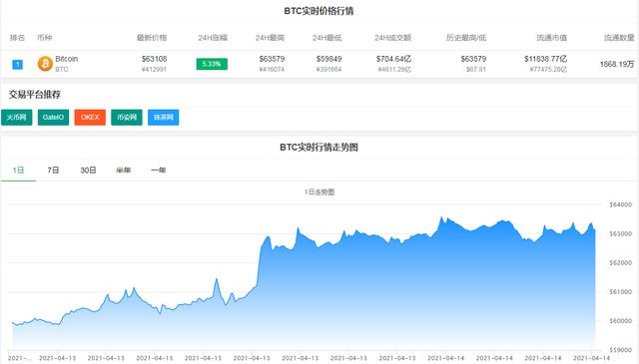
Task: Switch to the 半年 chart tab
Action: click(x=124, y=171)
